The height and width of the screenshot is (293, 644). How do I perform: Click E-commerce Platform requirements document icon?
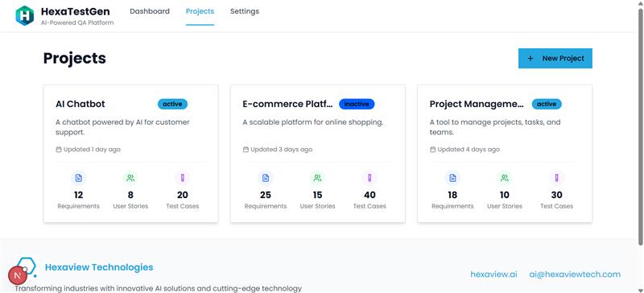pyautogui.click(x=266, y=178)
